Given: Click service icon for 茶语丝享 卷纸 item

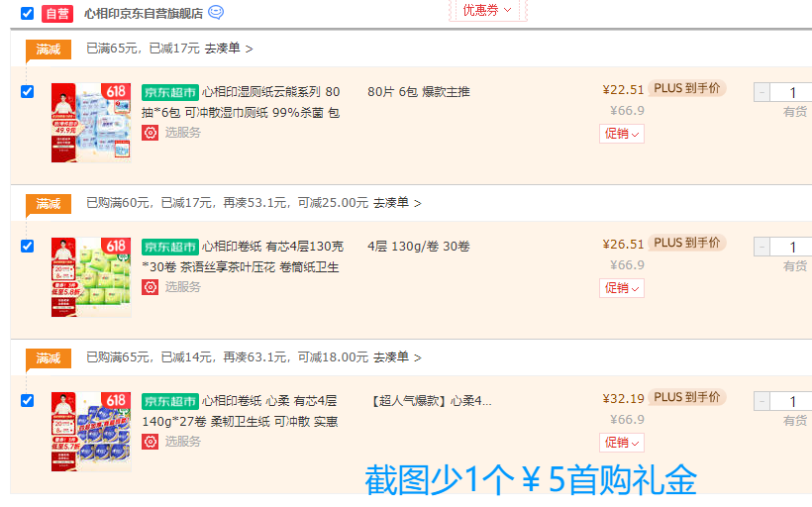Looking at the screenshot, I should coord(151,287).
